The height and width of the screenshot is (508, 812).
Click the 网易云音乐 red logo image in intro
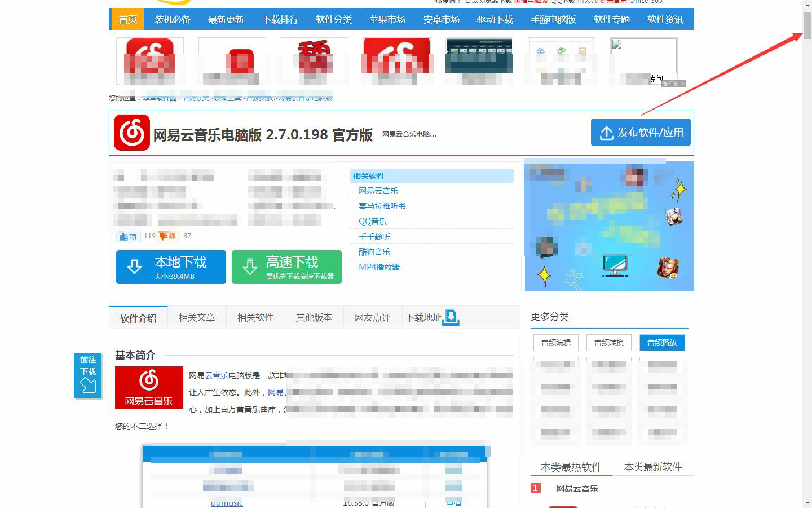point(149,387)
